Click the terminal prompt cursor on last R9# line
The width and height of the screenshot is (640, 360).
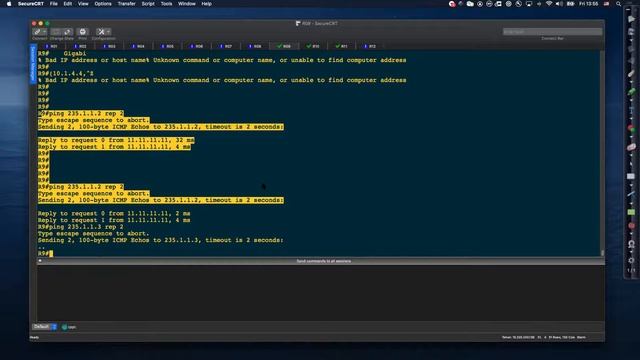(x=51, y=253)
